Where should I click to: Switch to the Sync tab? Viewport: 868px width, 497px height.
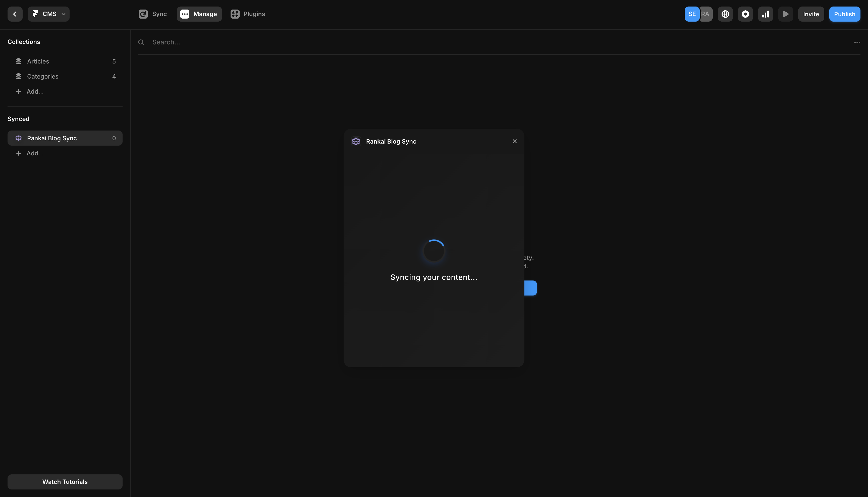click(152, 14)
